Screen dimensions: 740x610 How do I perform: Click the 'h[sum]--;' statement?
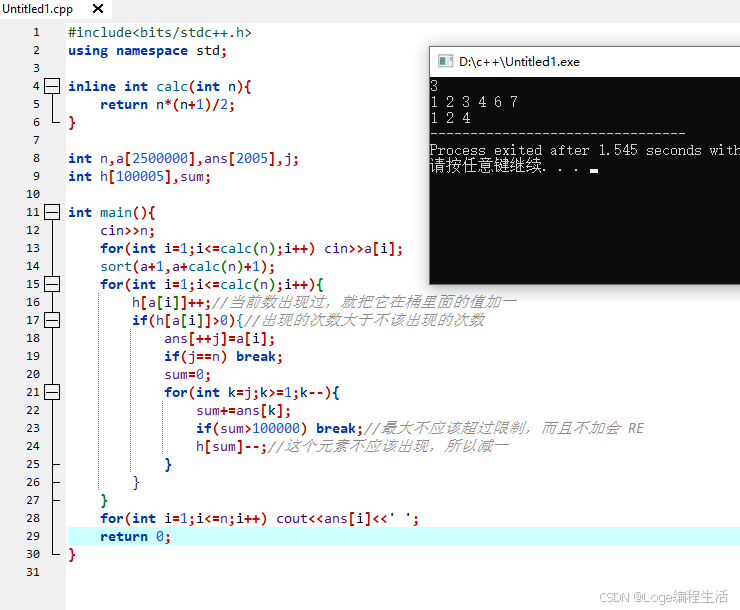[x=231, y=446]
